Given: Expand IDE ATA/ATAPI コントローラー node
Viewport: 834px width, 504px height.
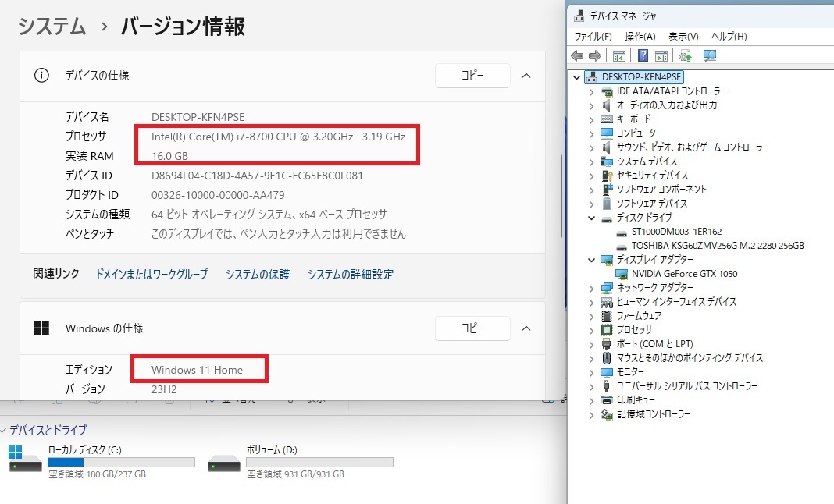Looking at the screenshot, I should [591, 91].
